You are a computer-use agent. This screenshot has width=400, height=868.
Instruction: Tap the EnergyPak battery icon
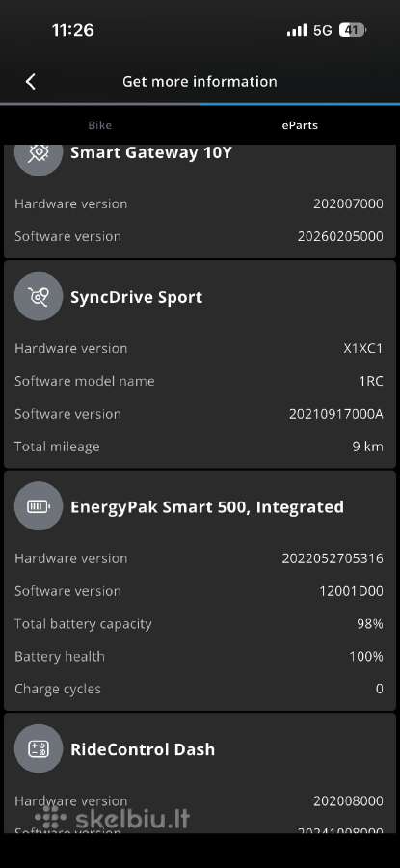tap(39, 506)
